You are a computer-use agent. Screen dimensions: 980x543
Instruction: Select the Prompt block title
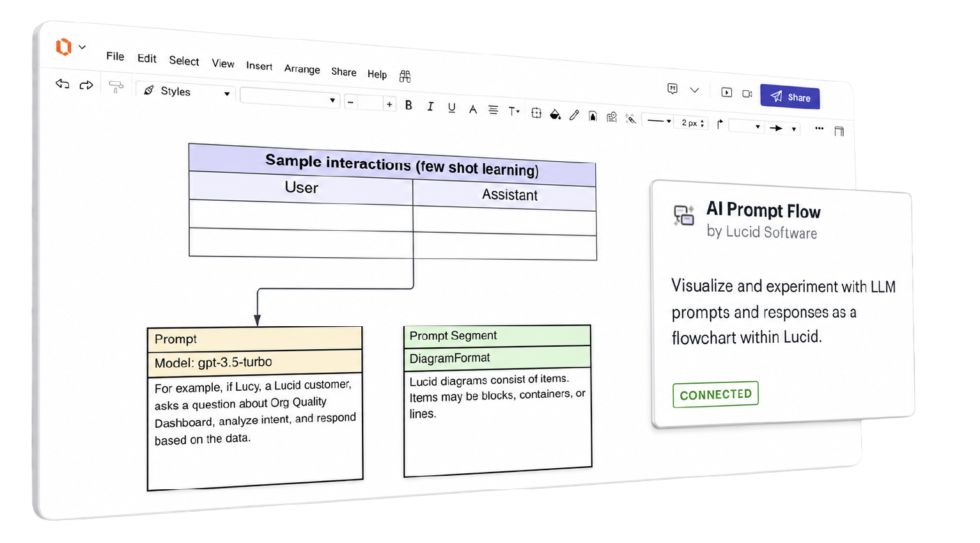pyautogui.click(x=254, y=338)
